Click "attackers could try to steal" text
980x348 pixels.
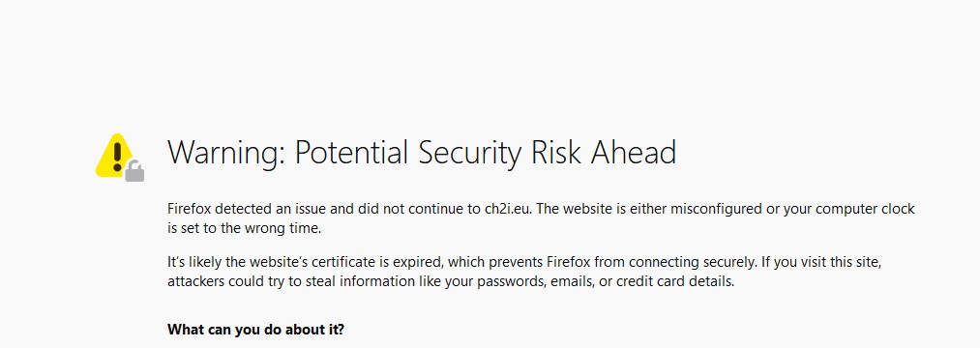click(x=248, y=281)
